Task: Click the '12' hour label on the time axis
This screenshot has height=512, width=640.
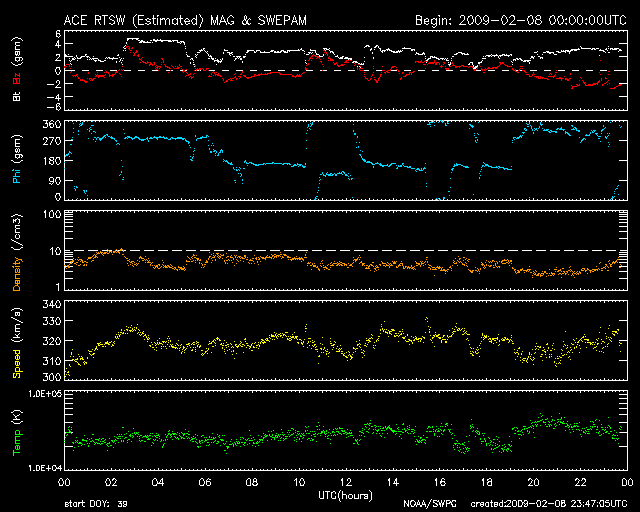Action: coord(346,483)
